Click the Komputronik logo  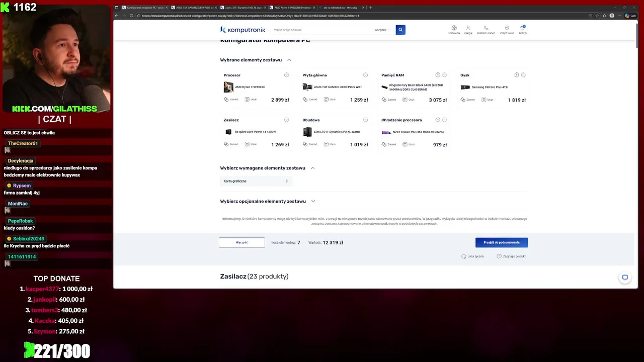tap(243, 30)
